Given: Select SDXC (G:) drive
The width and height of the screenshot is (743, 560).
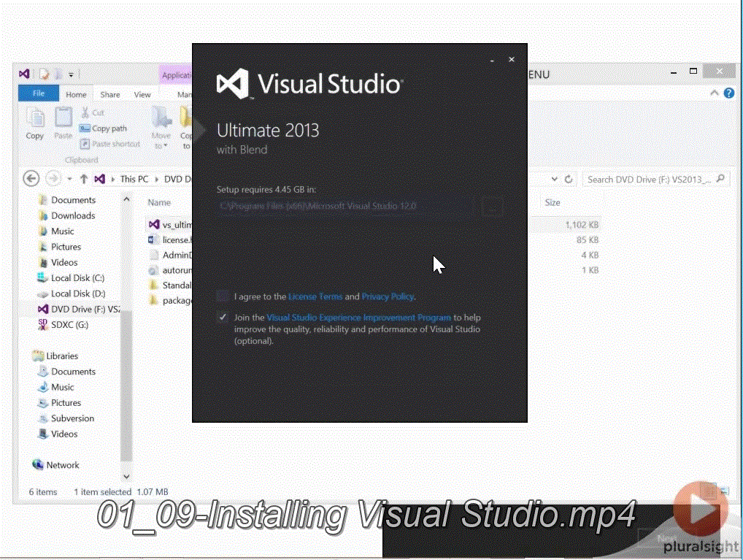Looking at the screenshot, I should point(63,325).
